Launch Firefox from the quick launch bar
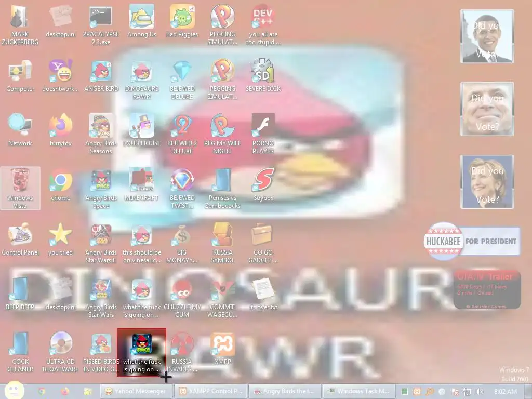The width and height of the screenshot is (532, 399). tap(64, 392)
